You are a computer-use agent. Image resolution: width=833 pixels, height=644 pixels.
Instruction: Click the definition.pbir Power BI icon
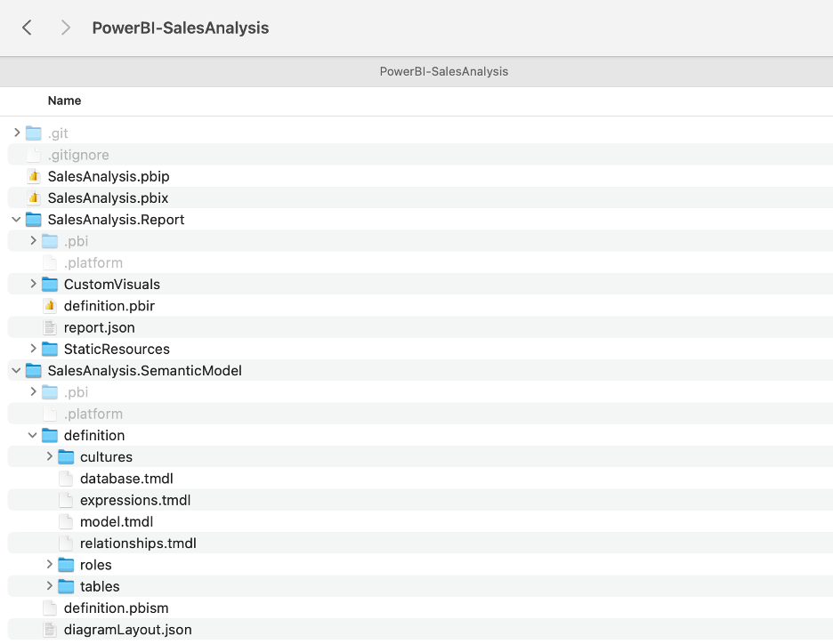tap(50, 306)
